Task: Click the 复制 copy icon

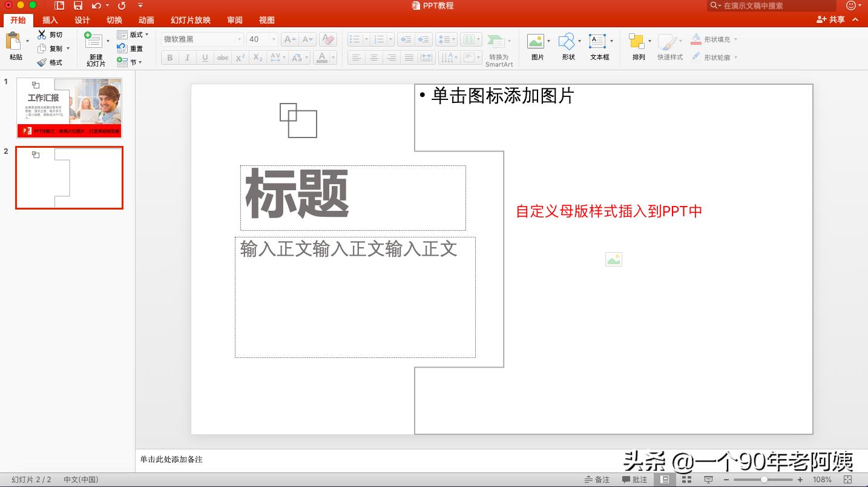Action: (x=42, y=48)
